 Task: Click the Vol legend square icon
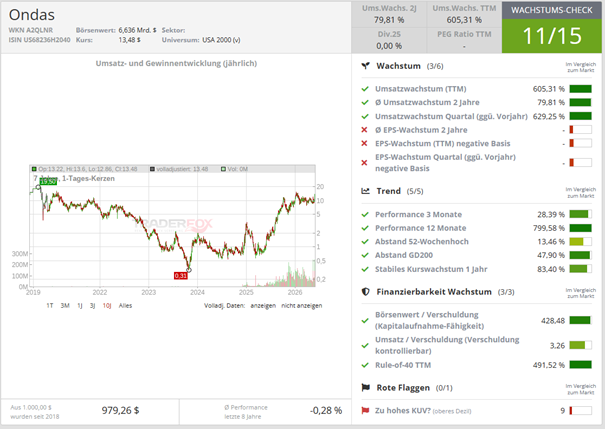point(223,169)
